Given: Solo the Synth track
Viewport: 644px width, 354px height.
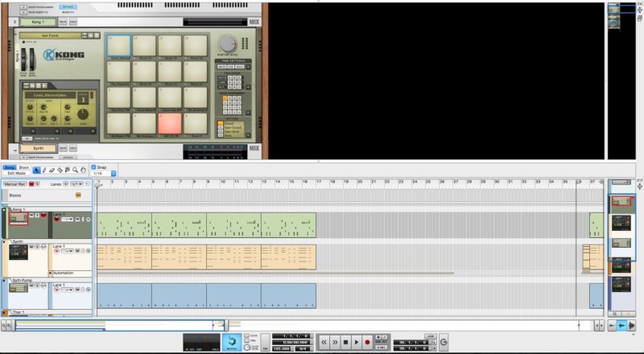Looking at the screenshot, I should coord(37,246).
